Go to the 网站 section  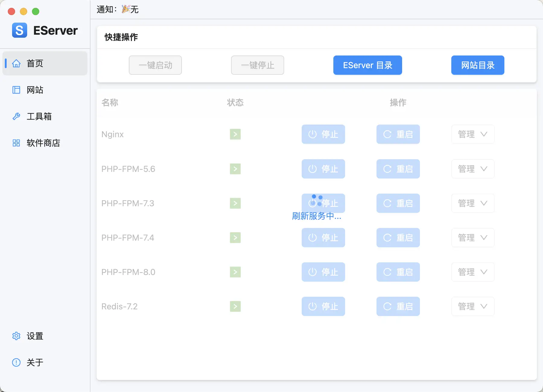pos(45,90)
